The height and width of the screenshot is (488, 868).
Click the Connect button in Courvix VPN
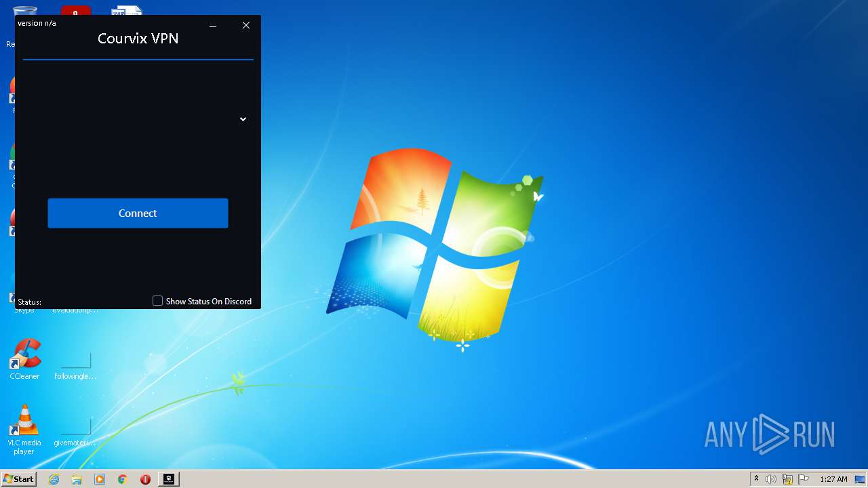(138, 213)
